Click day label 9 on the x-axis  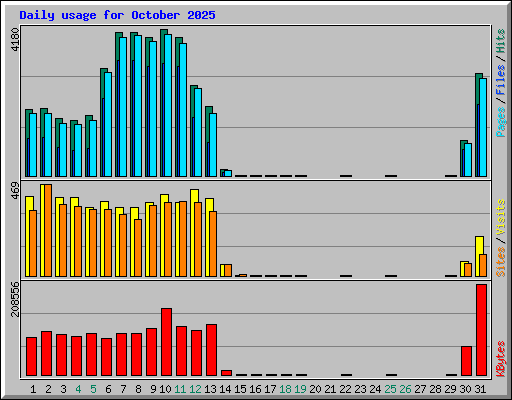[153, 389]
